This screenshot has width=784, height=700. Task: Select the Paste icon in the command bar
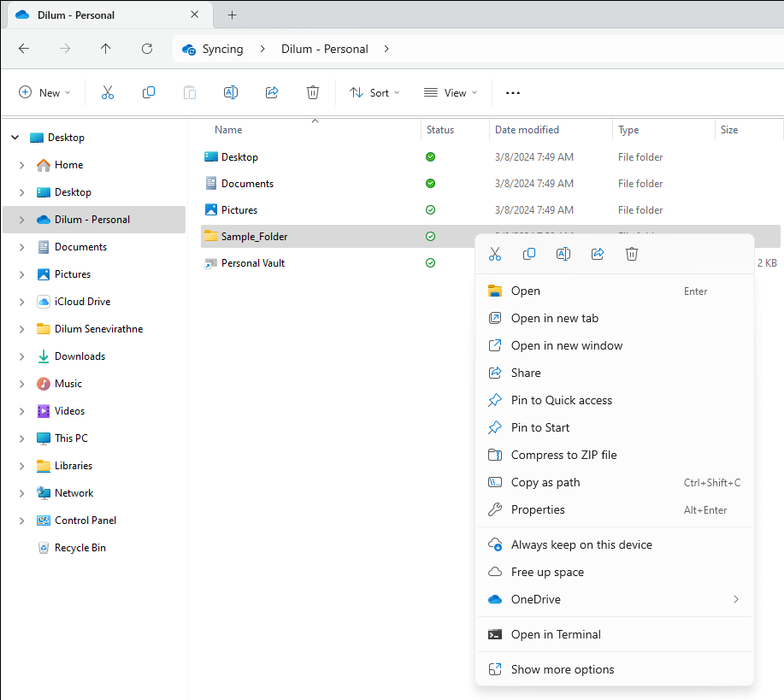[x=189, y=91]
